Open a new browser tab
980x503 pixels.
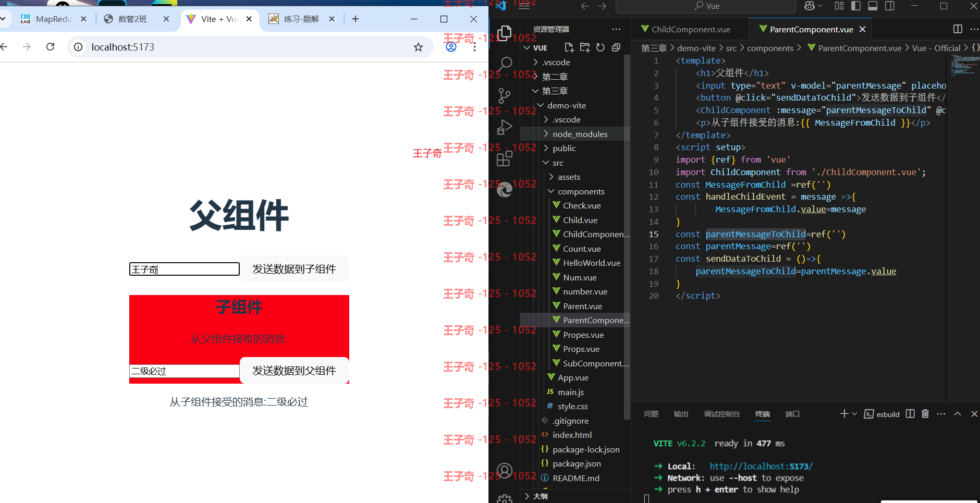[x=356, y=19]
